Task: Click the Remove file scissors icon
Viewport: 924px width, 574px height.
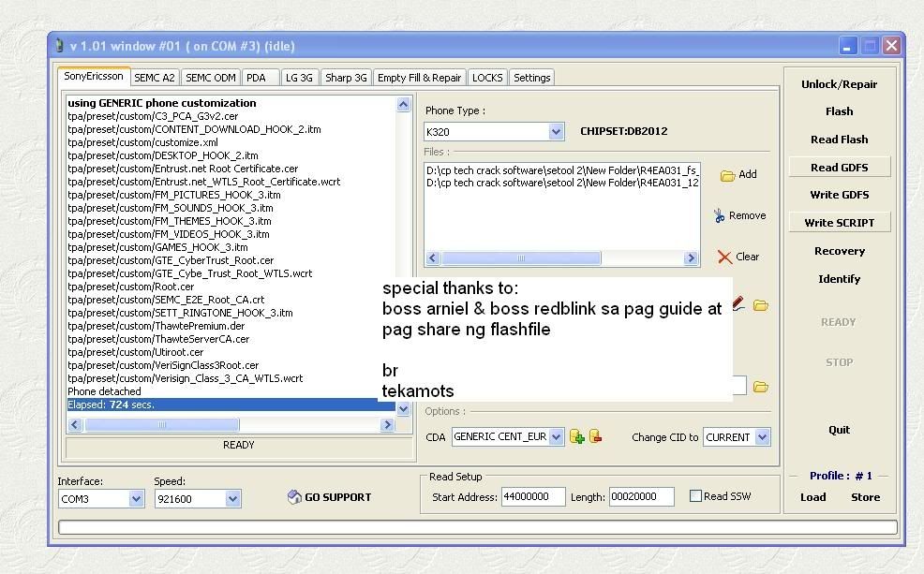Action: click(x=719, y=215)
